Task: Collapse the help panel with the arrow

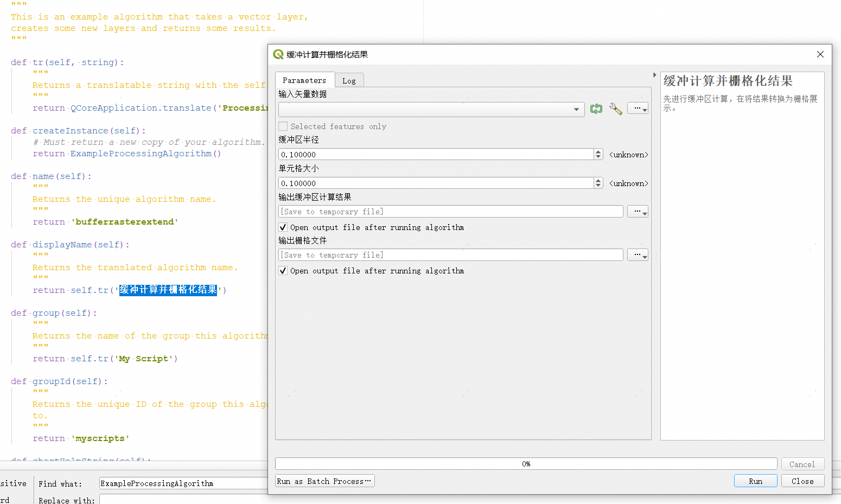Action: coord(654,75)
